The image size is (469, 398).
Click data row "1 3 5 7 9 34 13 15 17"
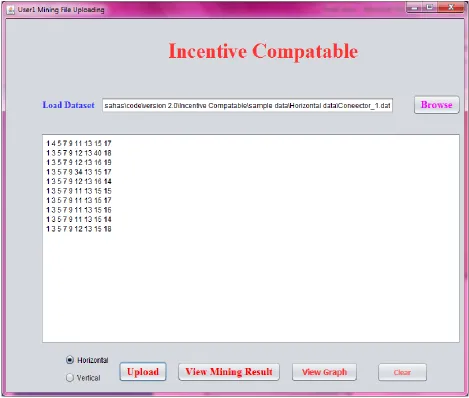coord(79,172)
